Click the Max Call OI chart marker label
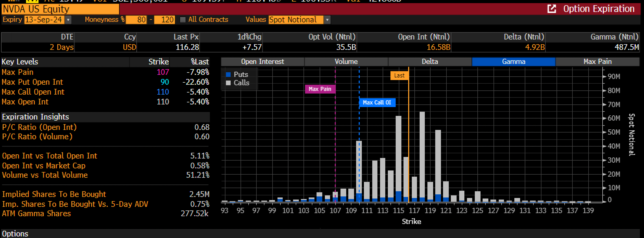The image size is (644, 238). (377, 102)
